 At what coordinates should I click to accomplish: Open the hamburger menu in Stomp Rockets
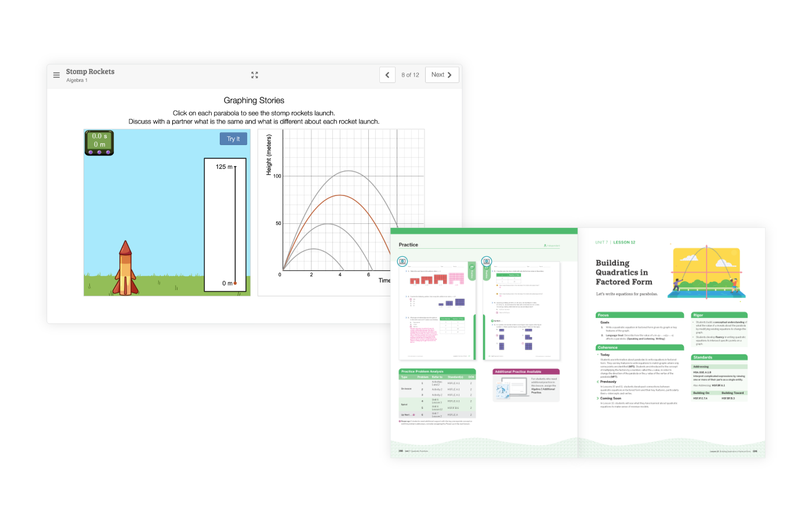pyautogui.click(x=56, y=75)
